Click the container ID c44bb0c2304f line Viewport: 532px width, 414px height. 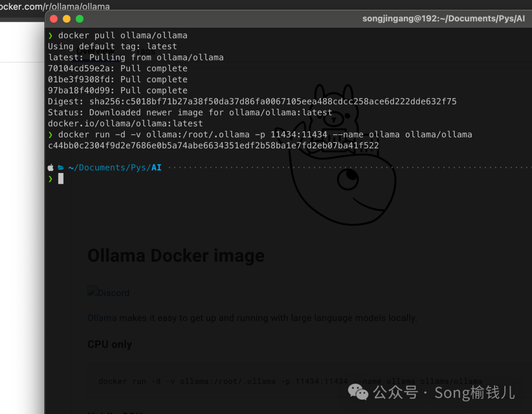pos(213,145)
